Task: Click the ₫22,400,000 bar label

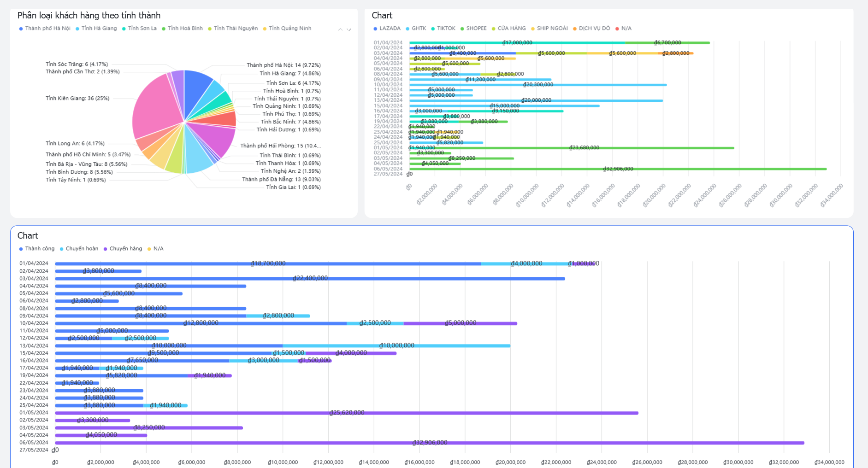Action: pyautogui.click(x=310, y=278)
